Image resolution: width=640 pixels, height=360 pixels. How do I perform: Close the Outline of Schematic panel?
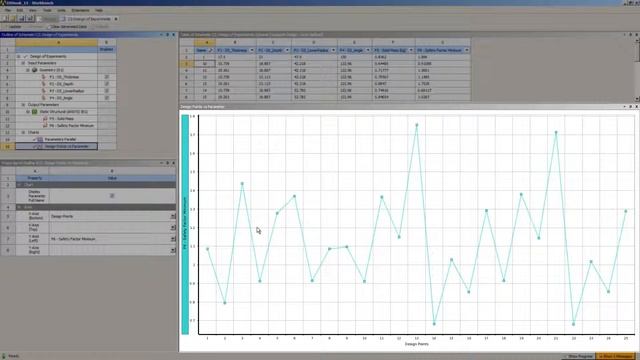[173, 35]
